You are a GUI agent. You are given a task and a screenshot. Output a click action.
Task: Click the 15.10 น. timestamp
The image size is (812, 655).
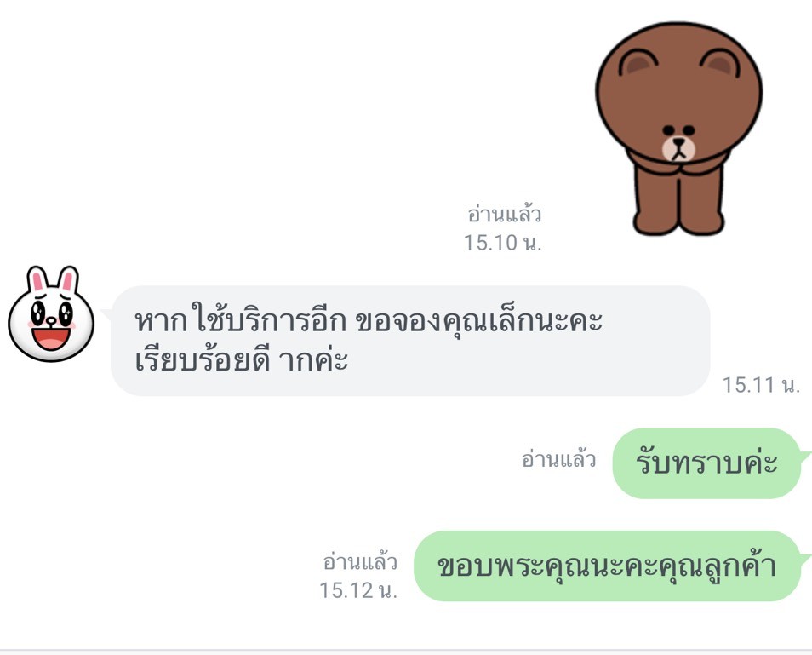click(502, 243)
